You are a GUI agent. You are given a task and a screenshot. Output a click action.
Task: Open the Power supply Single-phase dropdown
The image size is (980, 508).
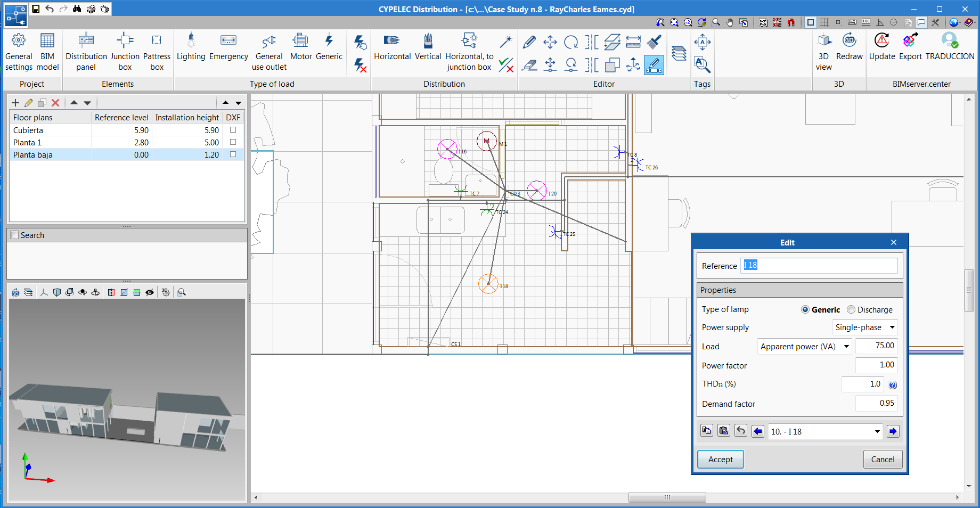(865, 327)
